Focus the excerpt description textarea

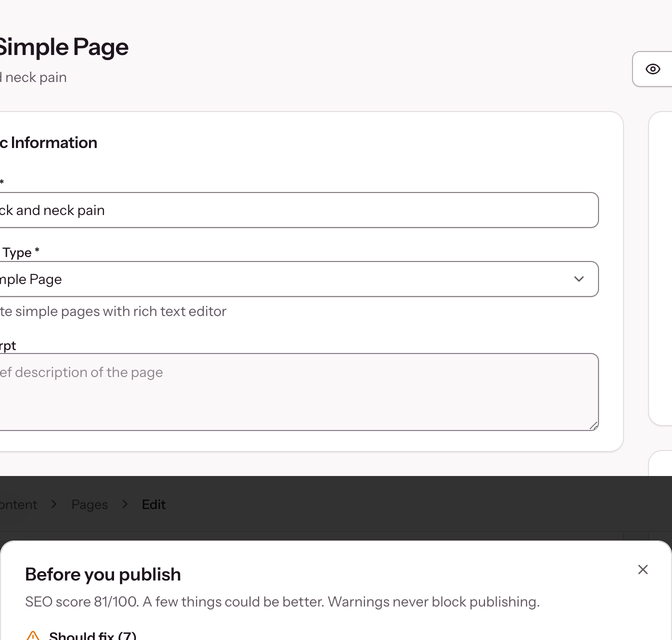299,392
